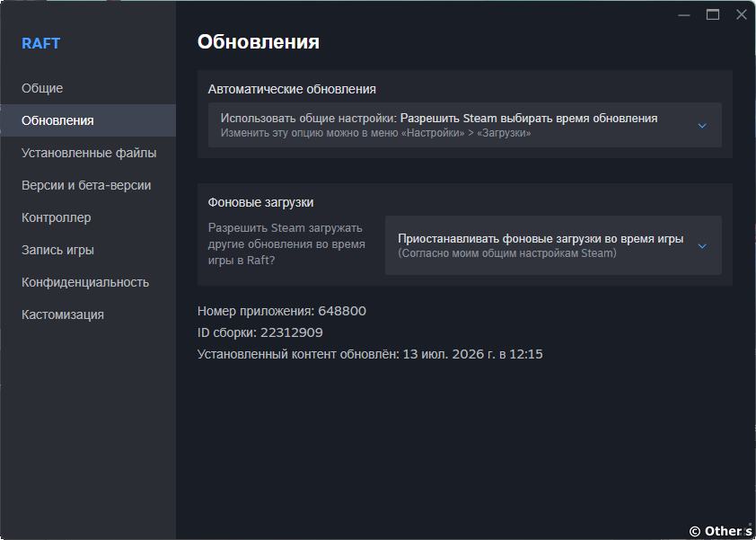Go to Установленные файлы section
The image size is (756, 540).
pos(88,153)
